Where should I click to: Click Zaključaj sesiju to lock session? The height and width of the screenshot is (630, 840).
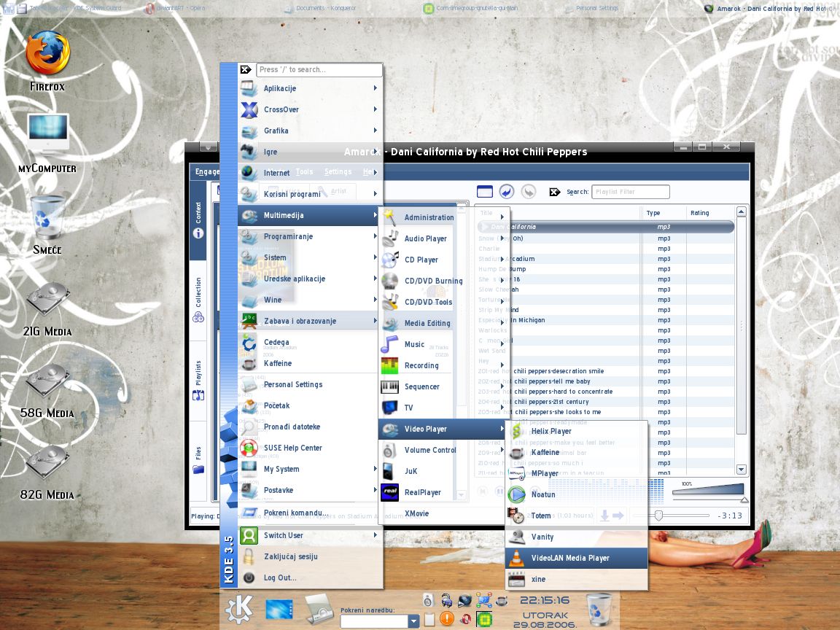[x=310, y=556]
